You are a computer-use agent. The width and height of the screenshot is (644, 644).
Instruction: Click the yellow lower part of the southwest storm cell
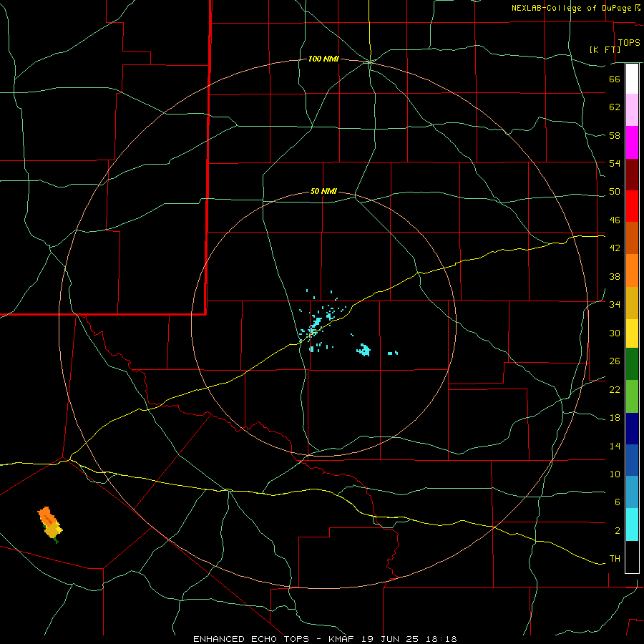tap(54, 530)
